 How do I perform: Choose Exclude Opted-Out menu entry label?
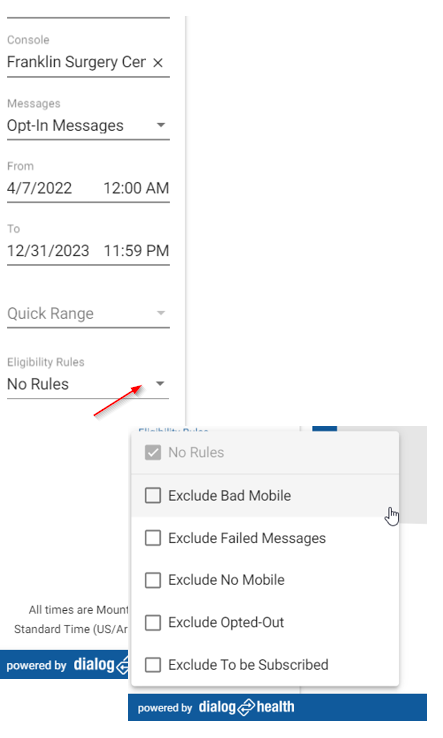tap(226, 623)
